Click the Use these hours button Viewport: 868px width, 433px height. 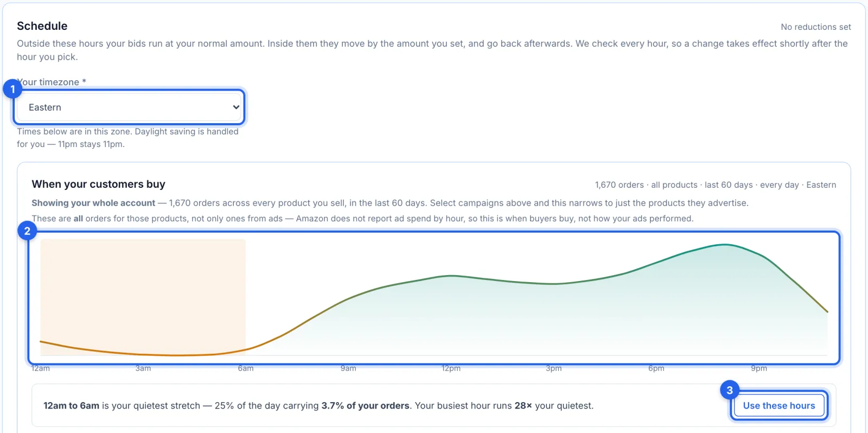tap(779, 405)
